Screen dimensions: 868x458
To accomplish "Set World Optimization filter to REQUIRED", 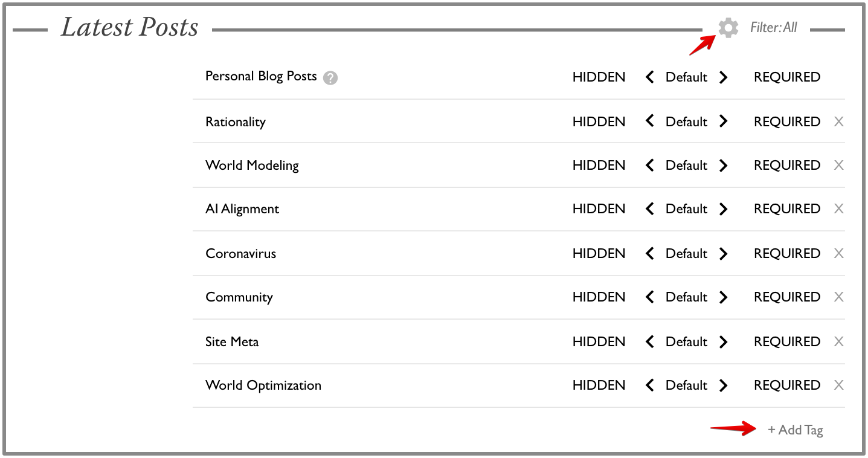I will click(786, 385).
